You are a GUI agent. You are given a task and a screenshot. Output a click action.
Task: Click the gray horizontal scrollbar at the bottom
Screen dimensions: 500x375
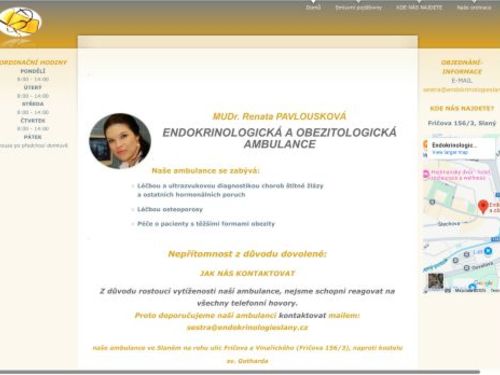pyautogui.click(x=239, y=372)
